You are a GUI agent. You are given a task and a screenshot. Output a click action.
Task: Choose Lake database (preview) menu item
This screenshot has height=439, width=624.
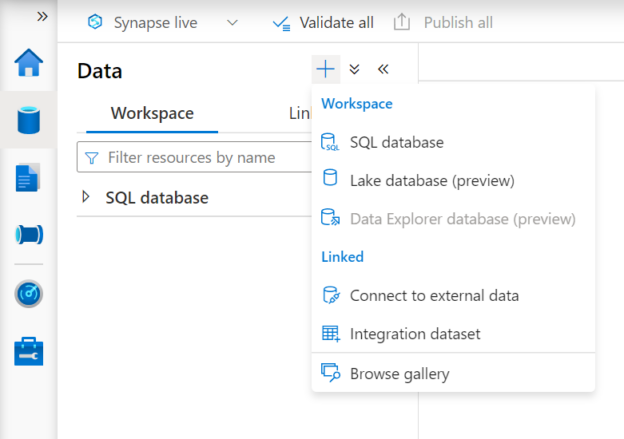coord(431,181)
